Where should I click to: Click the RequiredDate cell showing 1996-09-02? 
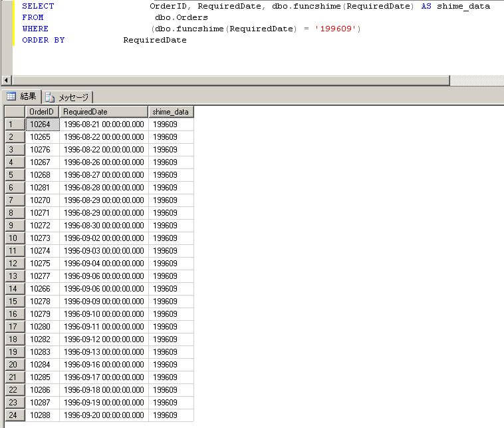click(103, 238)
